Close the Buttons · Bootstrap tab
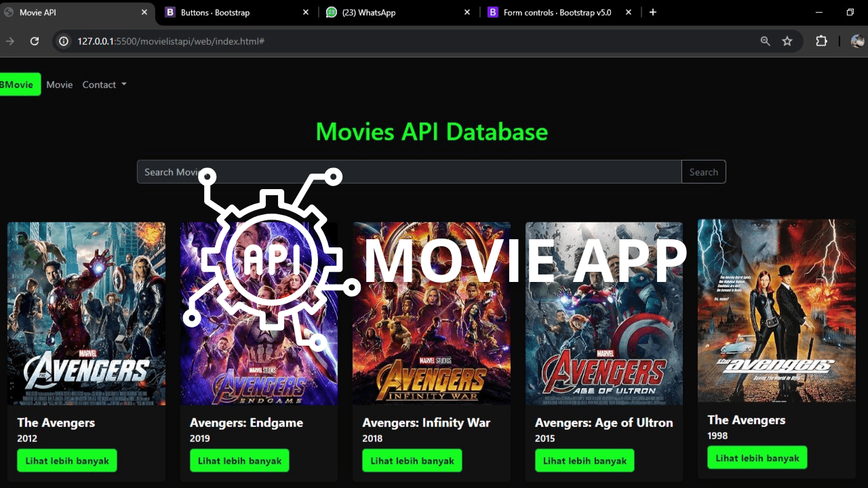The height and width of the screenshot is (488, 868). 306,12
